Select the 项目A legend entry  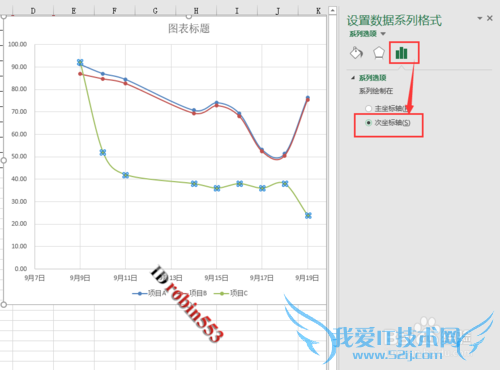click(x=149, y=293)
